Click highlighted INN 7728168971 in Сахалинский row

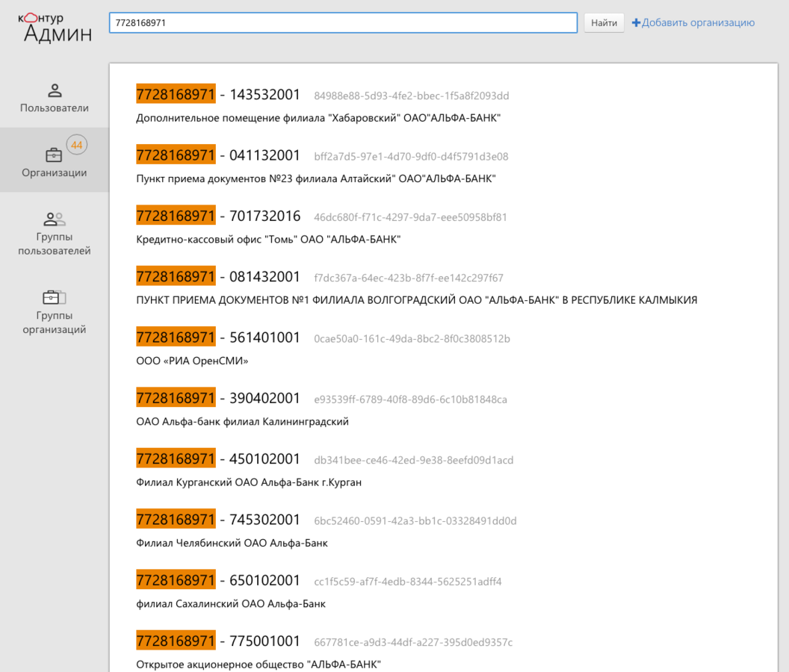pos(176,580)
